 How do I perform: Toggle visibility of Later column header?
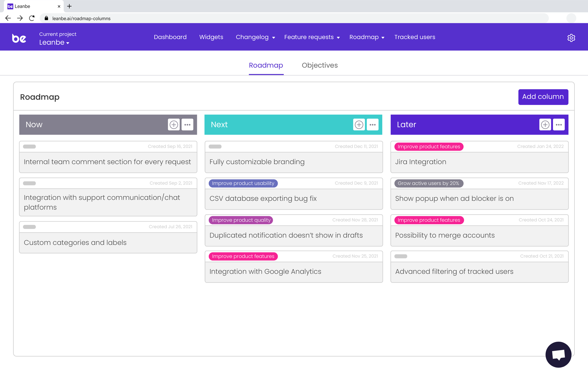(x=559, y=124)
